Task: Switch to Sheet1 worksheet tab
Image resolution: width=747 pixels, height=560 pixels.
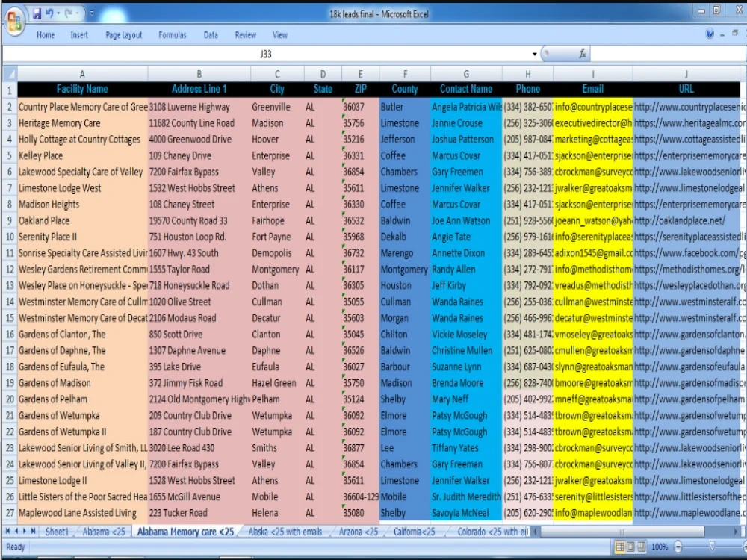Action: pyautogui.click(x=58, y=532)
